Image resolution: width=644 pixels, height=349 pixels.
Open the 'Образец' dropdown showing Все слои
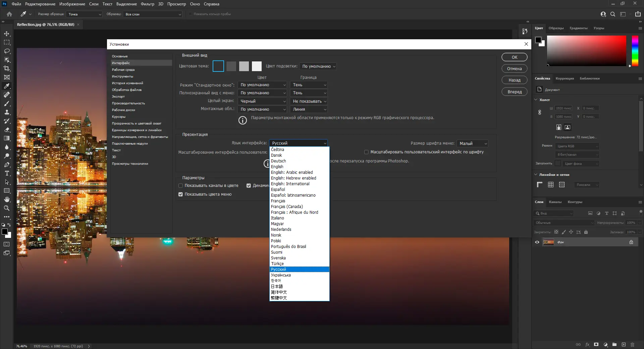tap(153, 14)
